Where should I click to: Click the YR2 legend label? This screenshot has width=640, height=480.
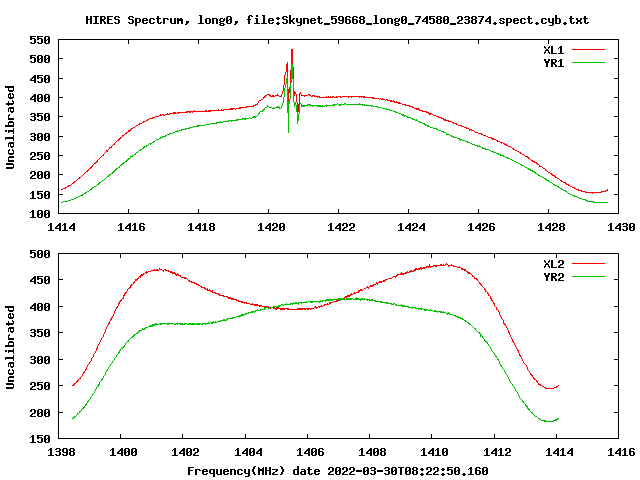click(x=553, y=277)
